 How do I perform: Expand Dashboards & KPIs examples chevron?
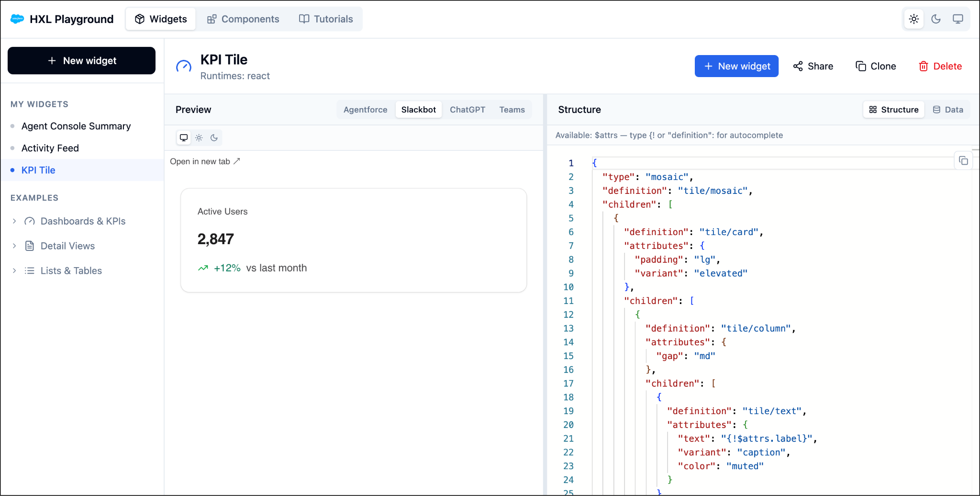click(x=14, y=221)
